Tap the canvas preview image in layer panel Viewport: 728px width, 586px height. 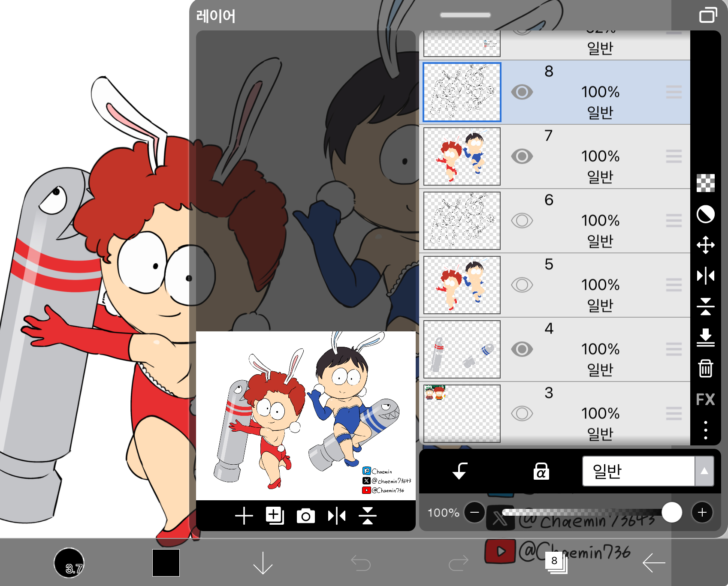pyautogui.click(x=306, y=416)
